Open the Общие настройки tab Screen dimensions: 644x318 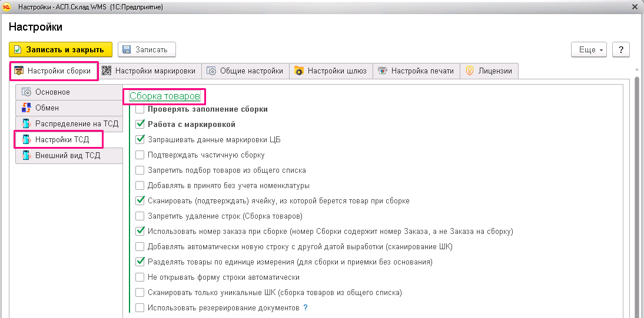[x=245, y=71]
